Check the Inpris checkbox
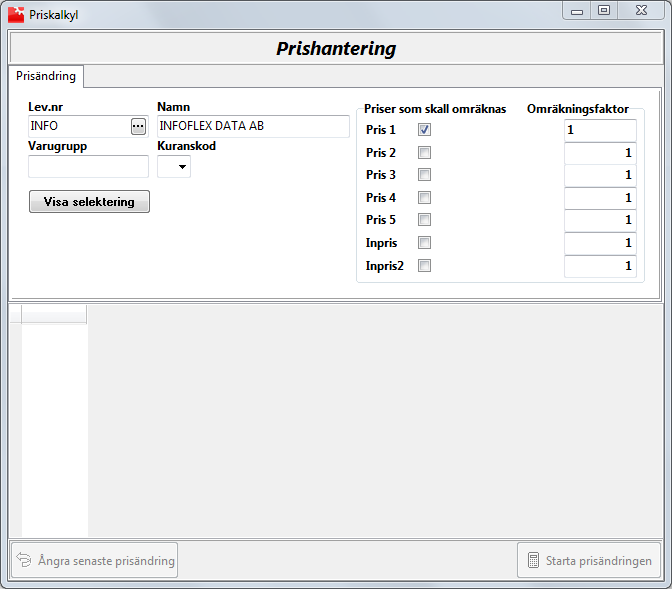The image size is (672, 589). click(x=424, y=243)
